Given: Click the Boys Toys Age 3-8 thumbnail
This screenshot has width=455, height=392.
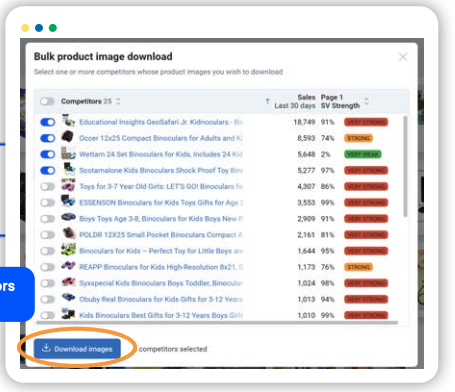Looking at the screenshot, I should click(x=68, y=217).
